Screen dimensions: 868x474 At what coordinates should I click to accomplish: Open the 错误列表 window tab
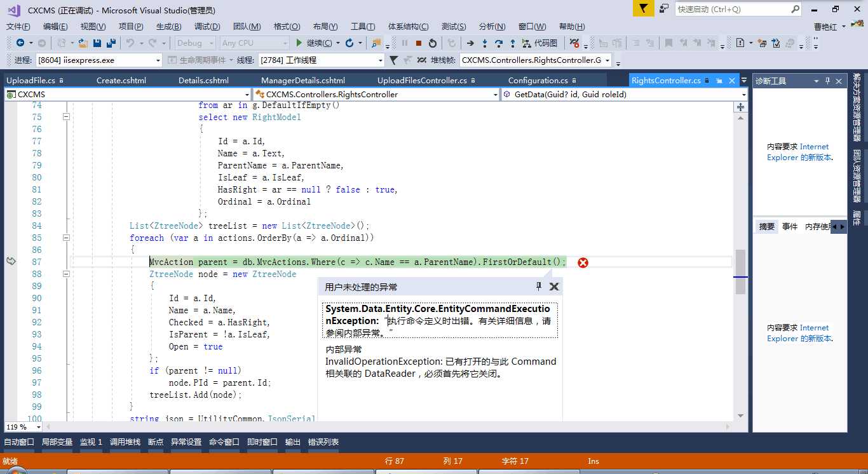pyautogui.click(x=323, y=442)
